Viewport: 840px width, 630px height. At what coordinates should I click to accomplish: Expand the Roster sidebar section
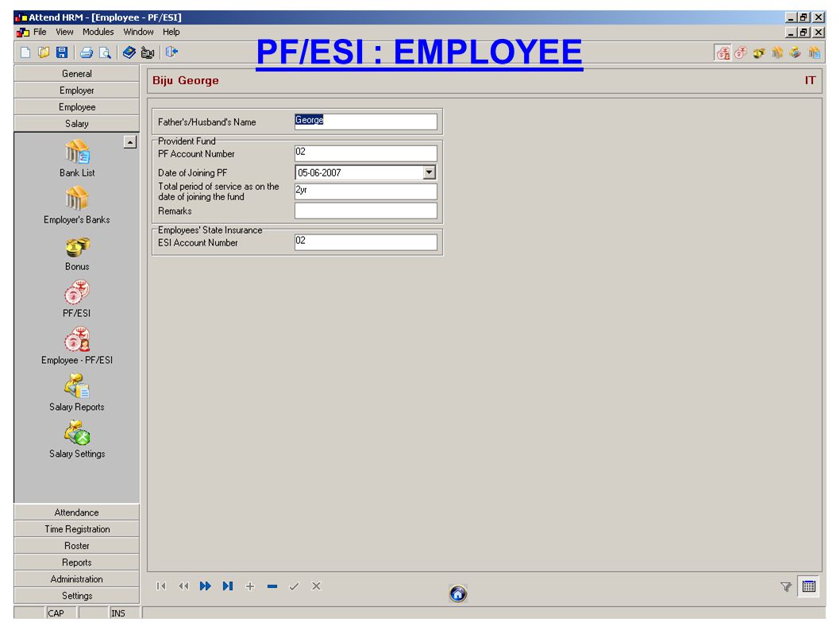tap(76, 545)
